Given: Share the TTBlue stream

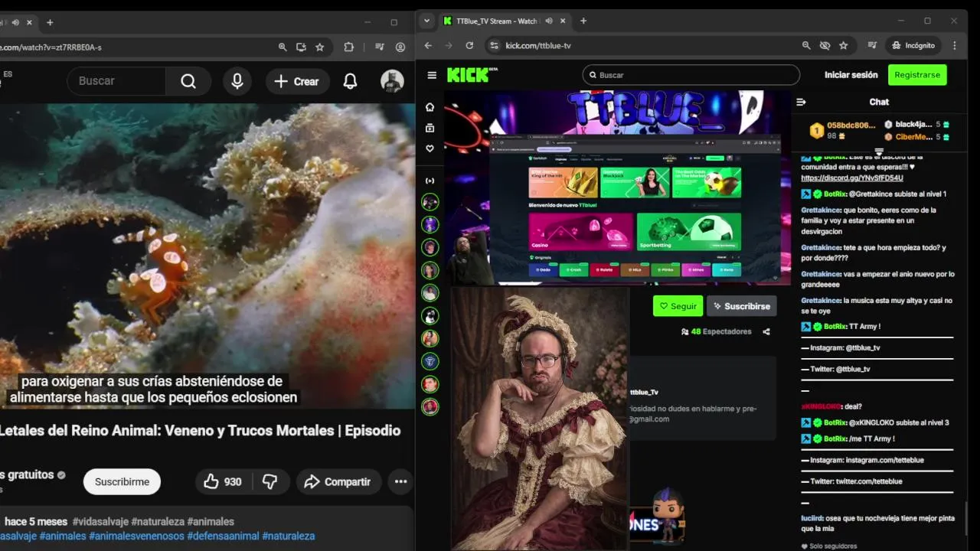Looking at the screenshot, I should coord(766,331).
